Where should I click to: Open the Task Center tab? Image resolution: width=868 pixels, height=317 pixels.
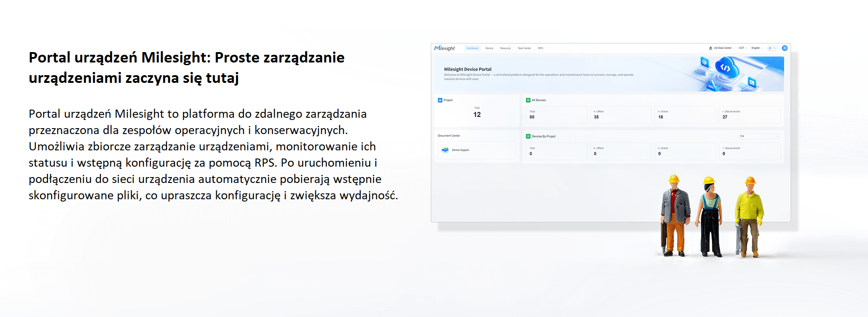point(524,48)
